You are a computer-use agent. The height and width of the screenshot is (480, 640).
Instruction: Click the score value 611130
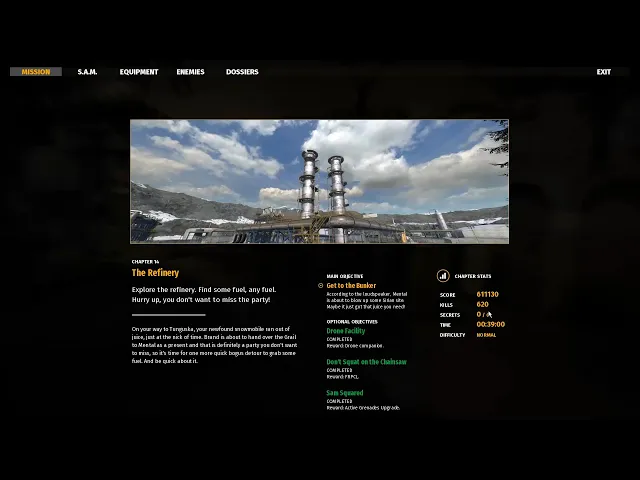pyautogui.click(x=487, y=294)
